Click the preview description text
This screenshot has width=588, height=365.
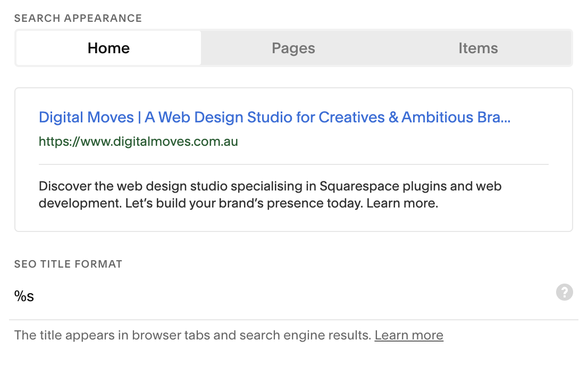coord(270,195)
